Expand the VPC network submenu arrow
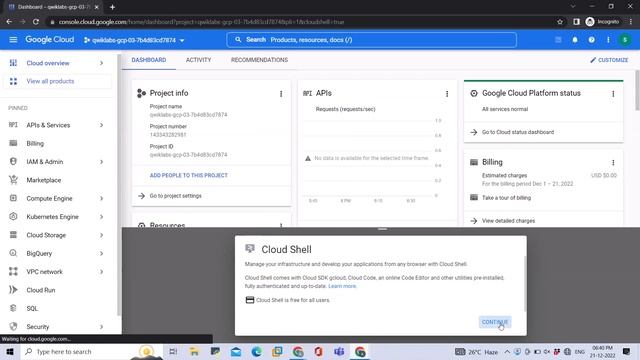Image resolution: width=640 pixels, height=360 pixels. pyautogui.click(x=101, y=272)
